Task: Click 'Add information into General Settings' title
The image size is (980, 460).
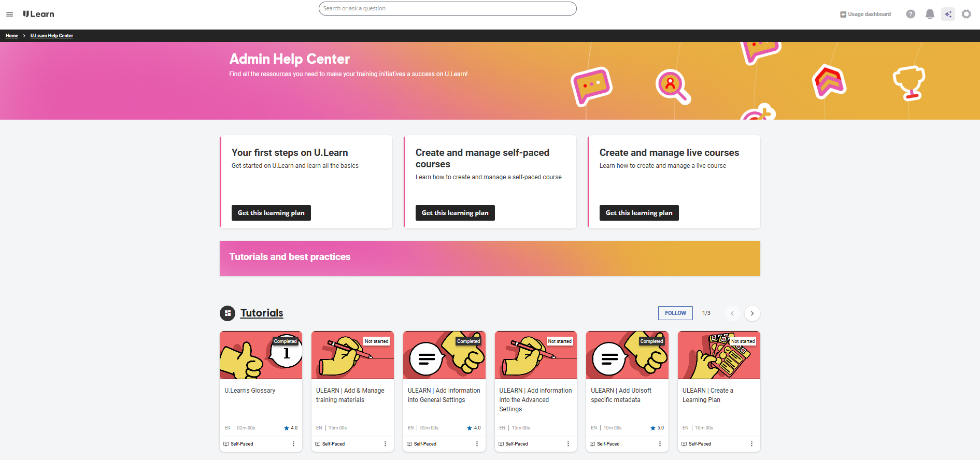Action: (x=444, y=395)
